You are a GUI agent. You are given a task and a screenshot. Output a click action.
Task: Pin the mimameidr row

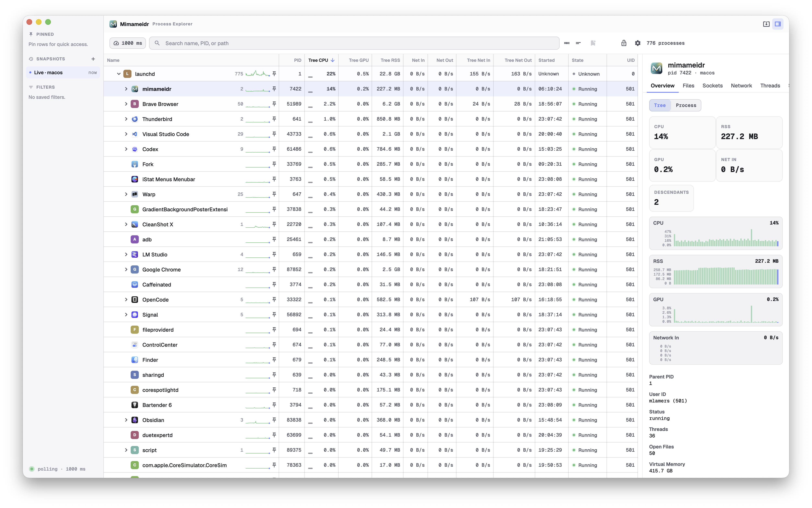pos(274,89)
